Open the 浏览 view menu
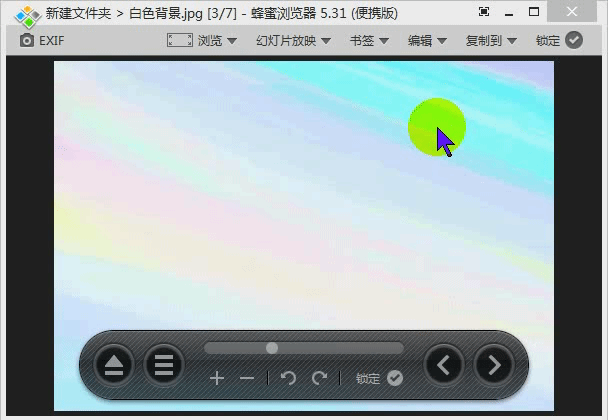The height and width of the screenshot is (420, 608). pyautogui.click(x=210, y=40)
